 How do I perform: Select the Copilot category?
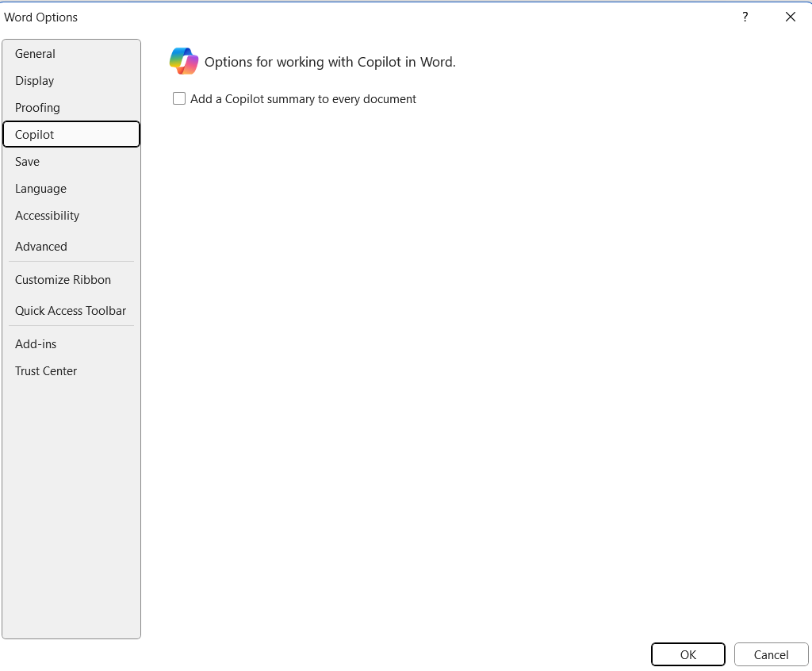click(71, 135)
